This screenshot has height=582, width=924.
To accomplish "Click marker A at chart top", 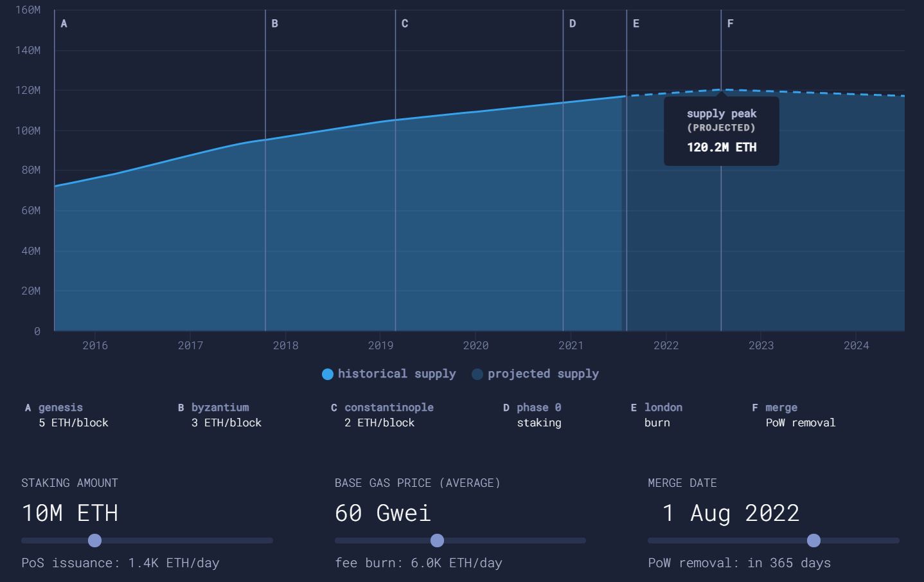I will [x=64, y=24].
